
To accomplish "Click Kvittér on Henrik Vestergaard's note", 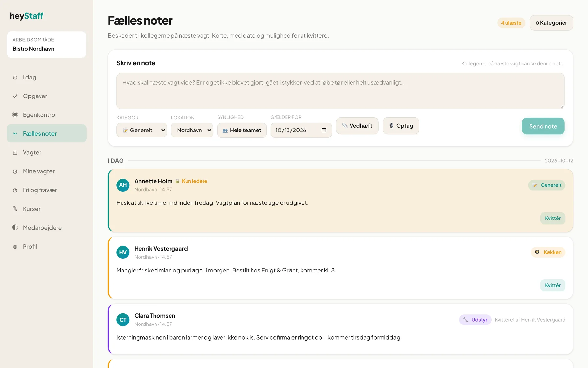I will pos(552,285).
